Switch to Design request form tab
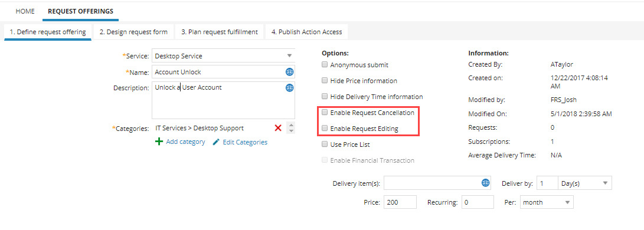Image resolution: width=644 pixels, height=230 pixels. point(133,32)
